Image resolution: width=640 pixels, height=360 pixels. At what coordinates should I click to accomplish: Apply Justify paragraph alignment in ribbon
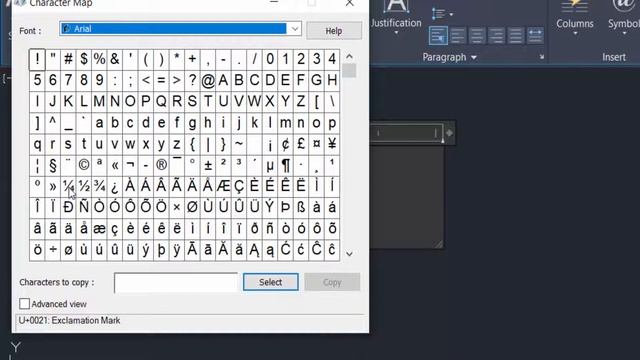[515, 36]
